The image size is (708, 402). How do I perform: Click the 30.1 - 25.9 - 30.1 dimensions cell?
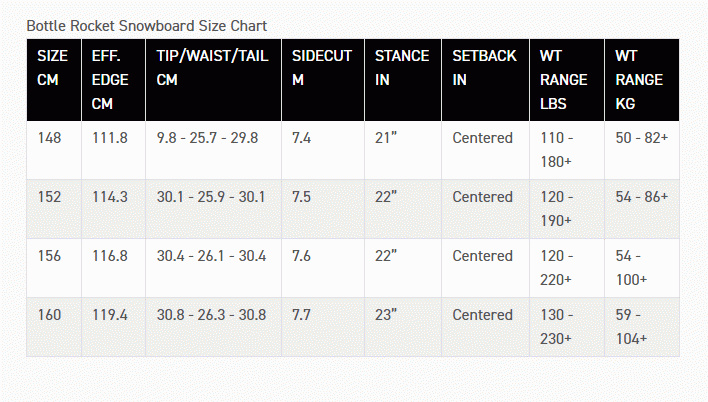coord(214,209)
